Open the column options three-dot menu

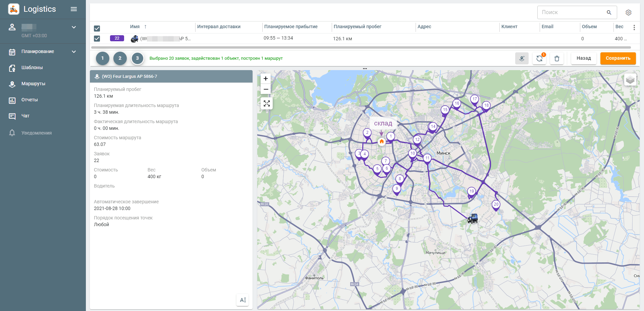[x=634, y=28]
